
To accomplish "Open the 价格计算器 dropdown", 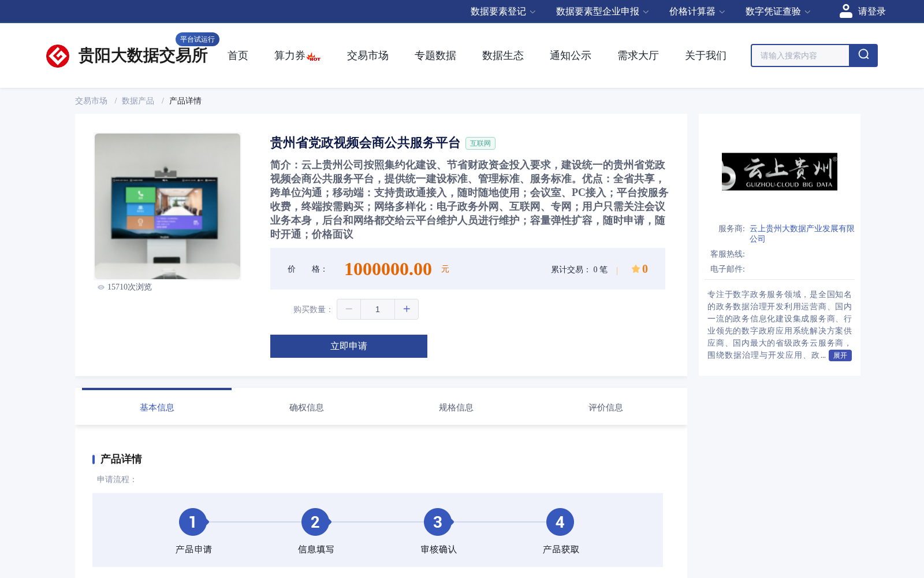I will point(697,12).
